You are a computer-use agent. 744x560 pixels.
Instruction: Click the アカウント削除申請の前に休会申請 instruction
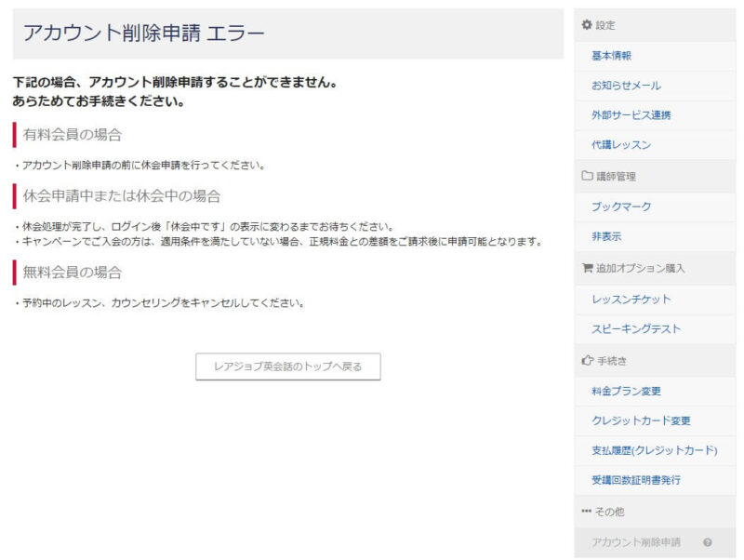(x=139, y=166)
